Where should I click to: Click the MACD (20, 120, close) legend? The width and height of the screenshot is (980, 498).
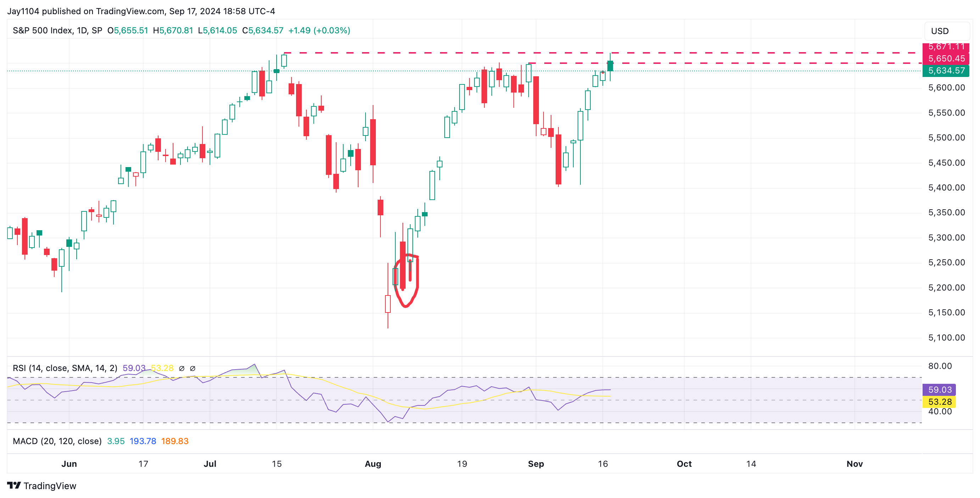pos(57,441)
